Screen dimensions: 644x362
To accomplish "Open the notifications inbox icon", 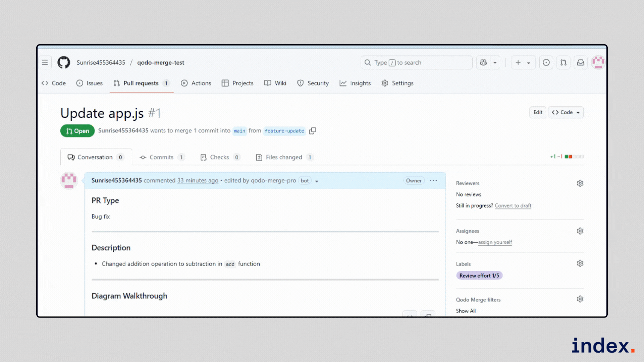I will pyautogui.click(x=581, y=62).
